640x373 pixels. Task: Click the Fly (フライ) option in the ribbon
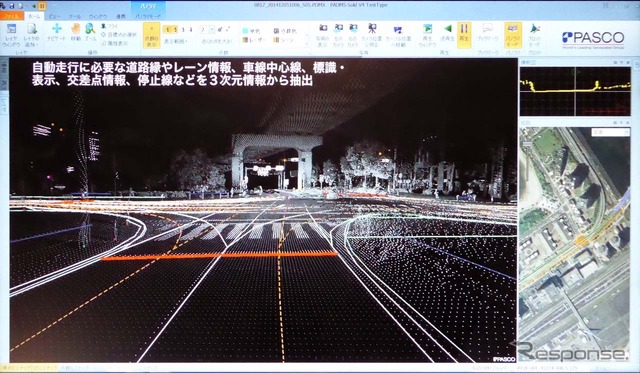click(x=109, y=26)
